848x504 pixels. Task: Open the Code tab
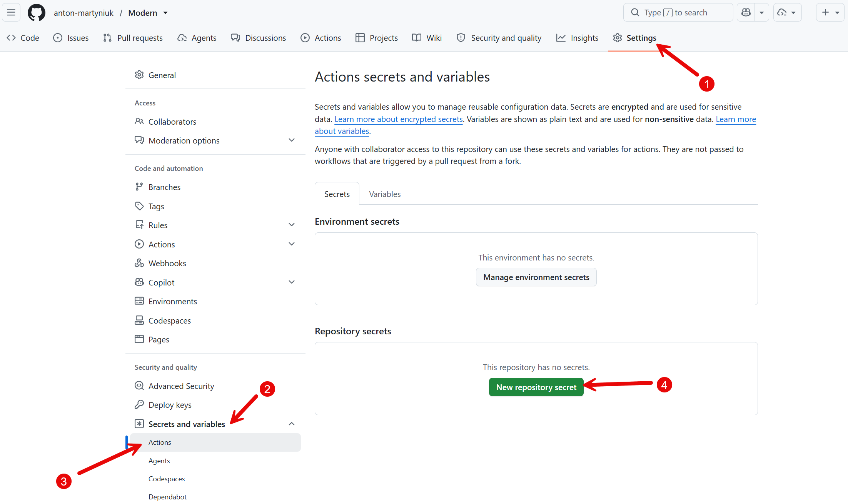[x=23, y=38]
